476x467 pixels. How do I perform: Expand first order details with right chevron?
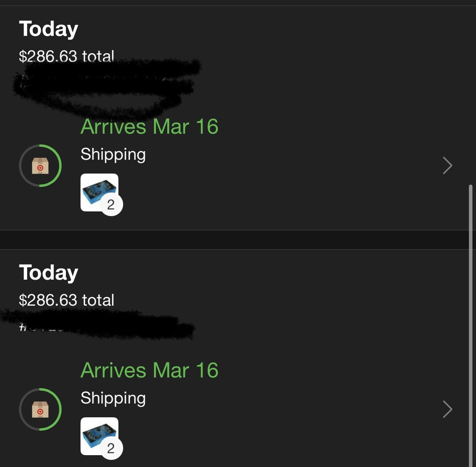pos(447,166)
